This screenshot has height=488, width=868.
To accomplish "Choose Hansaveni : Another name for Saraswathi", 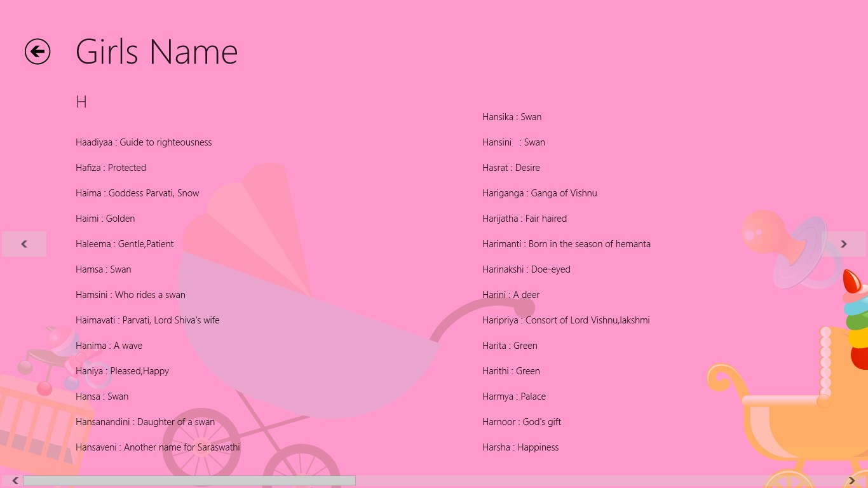I will (158, 447).
